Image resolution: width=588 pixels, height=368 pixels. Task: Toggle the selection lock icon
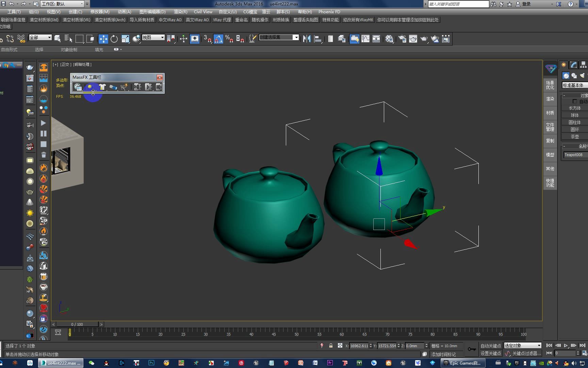tap(331, 346)
